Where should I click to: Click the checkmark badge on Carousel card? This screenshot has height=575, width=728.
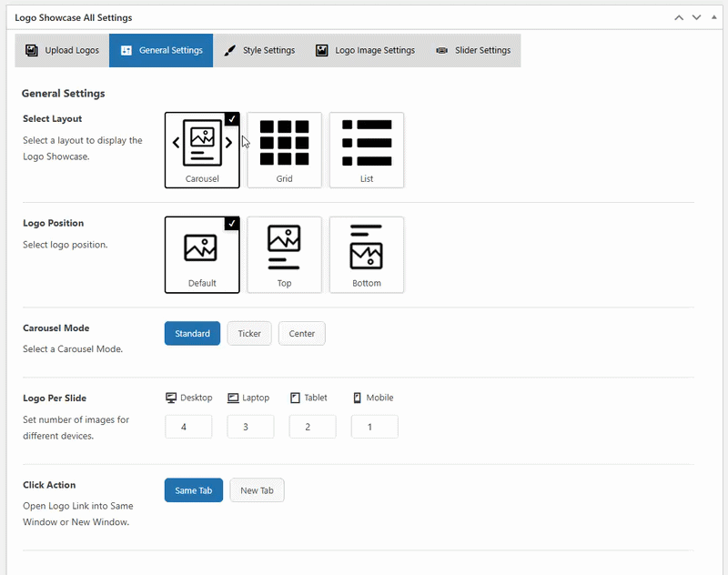click(232, 119)
